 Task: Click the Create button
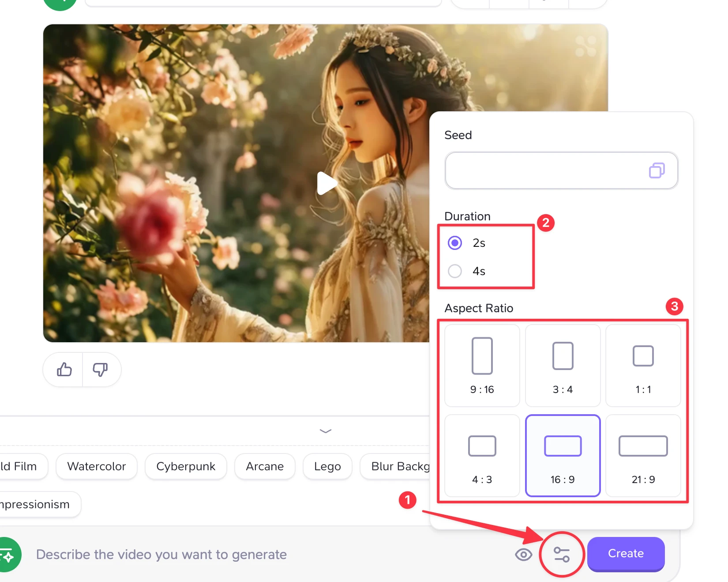click(626, 554)
